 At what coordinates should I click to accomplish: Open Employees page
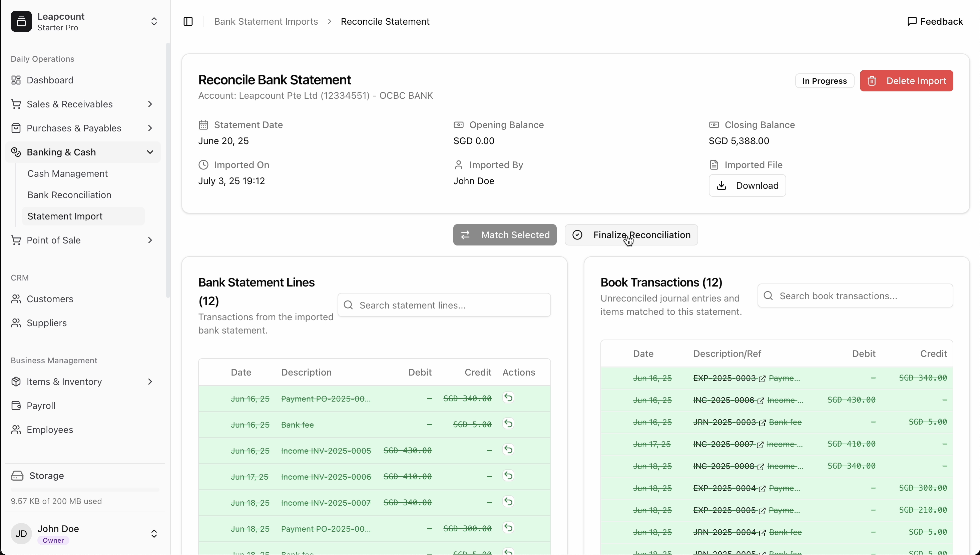click(83, 430)
